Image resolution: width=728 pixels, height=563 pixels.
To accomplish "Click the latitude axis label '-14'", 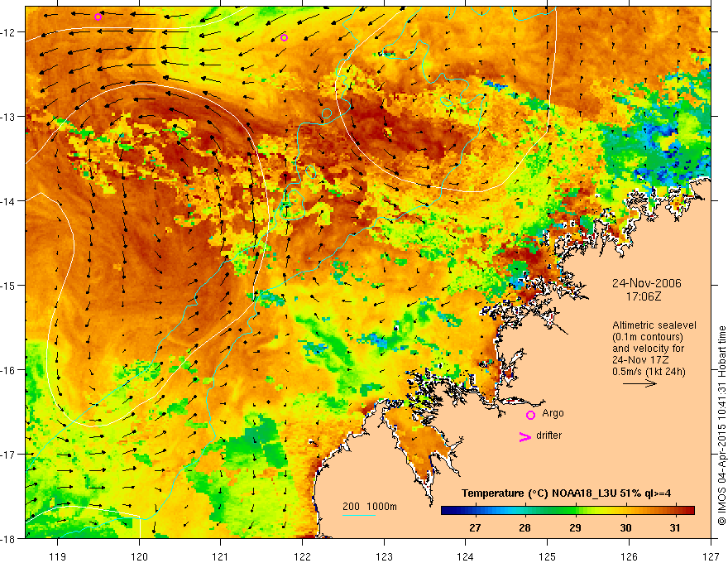I will pos(8,201).
